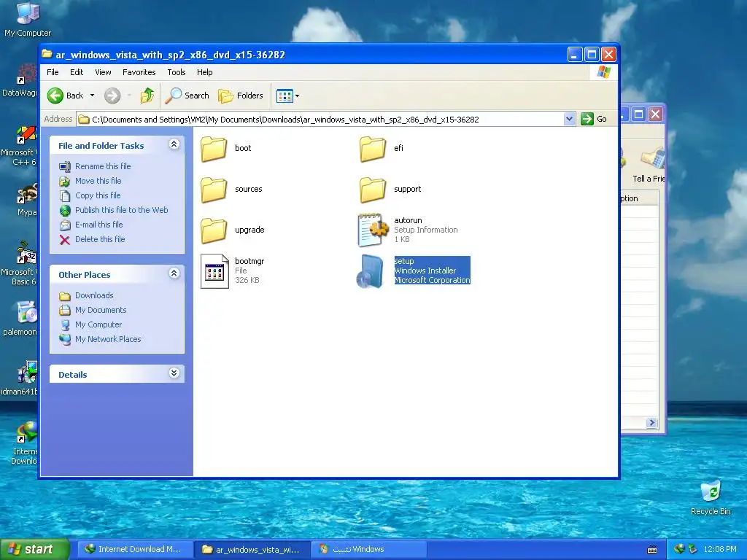Switch to Internet Download Manager taskbar button
Viewport: 747px width, 560px height.
click(134, 550)
